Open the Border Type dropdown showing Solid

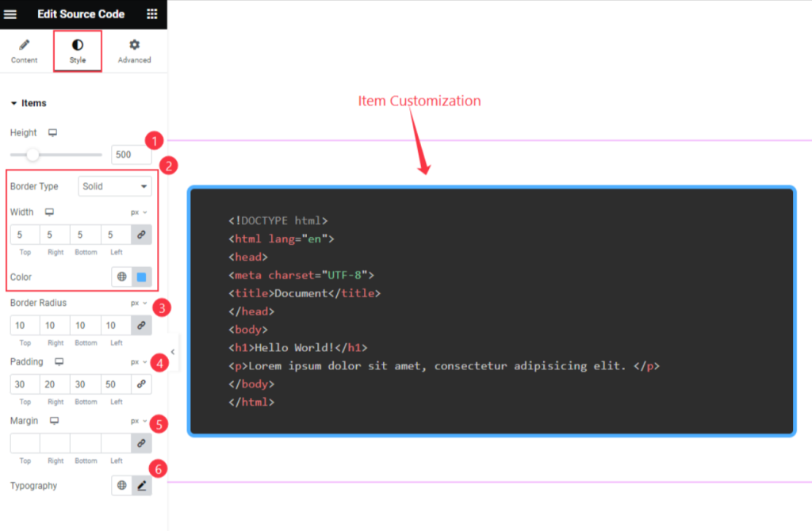114,186
